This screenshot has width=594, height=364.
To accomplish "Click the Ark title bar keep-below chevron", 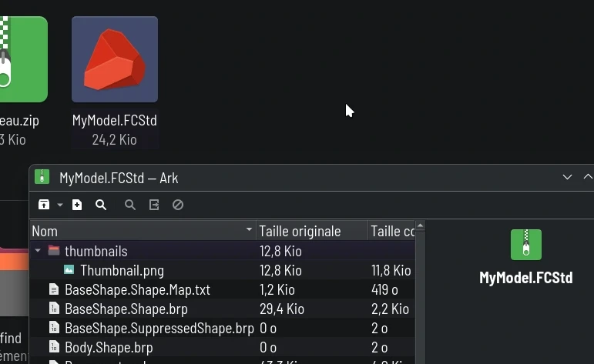I will [567, 177].
